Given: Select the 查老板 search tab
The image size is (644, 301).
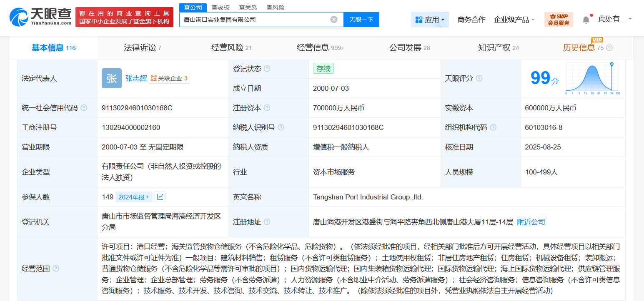Looking at the screenshot, I should tap(221, 7).
